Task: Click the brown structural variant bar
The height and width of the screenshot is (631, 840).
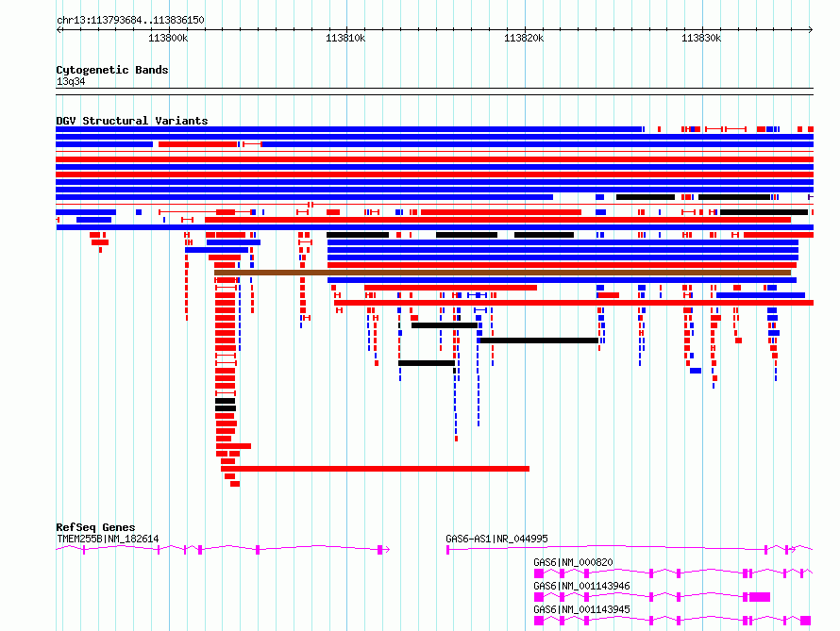Action: pos(502,273)
